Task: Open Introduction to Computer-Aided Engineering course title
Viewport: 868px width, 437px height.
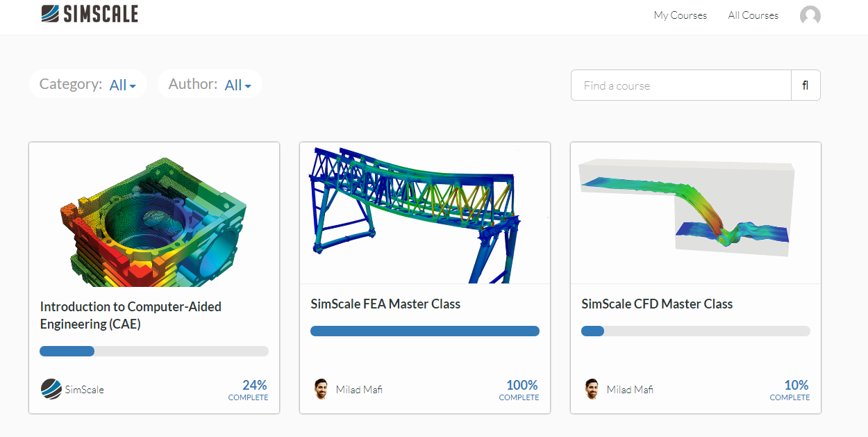Action: tap(131, 315)
